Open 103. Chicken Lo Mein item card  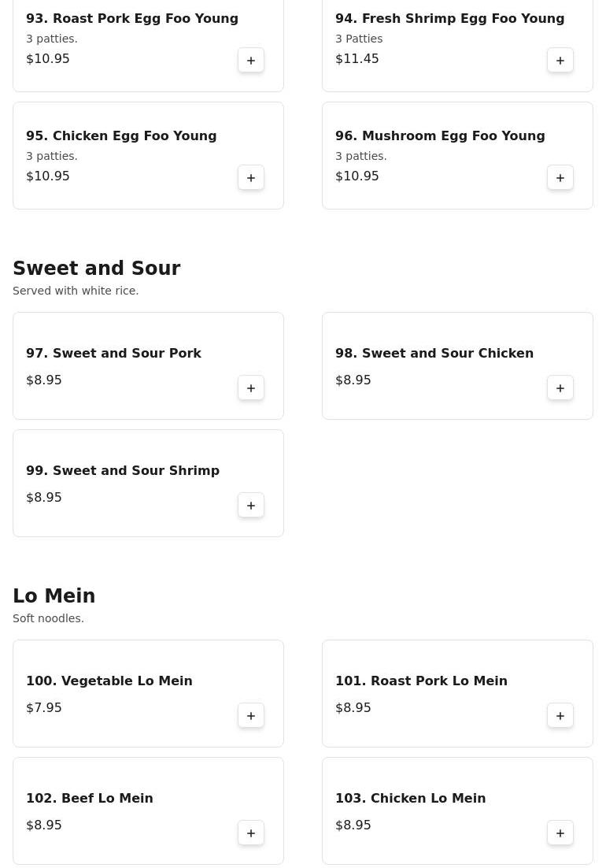tap(456, 811)
